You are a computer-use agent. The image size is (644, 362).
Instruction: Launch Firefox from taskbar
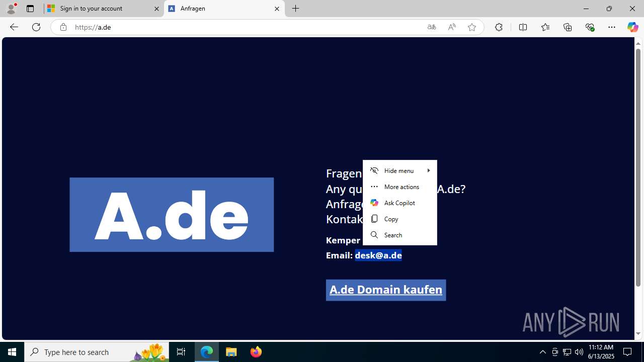coord(256,352)
